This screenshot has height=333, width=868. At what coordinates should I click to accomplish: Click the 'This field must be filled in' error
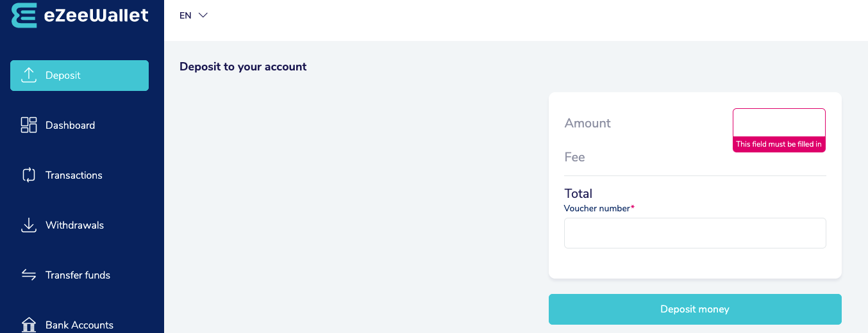pyautogui.click(x=779, y=144)
